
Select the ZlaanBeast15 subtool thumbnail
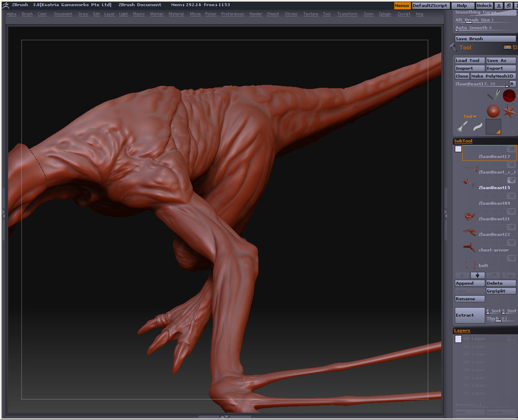point(469,182)
